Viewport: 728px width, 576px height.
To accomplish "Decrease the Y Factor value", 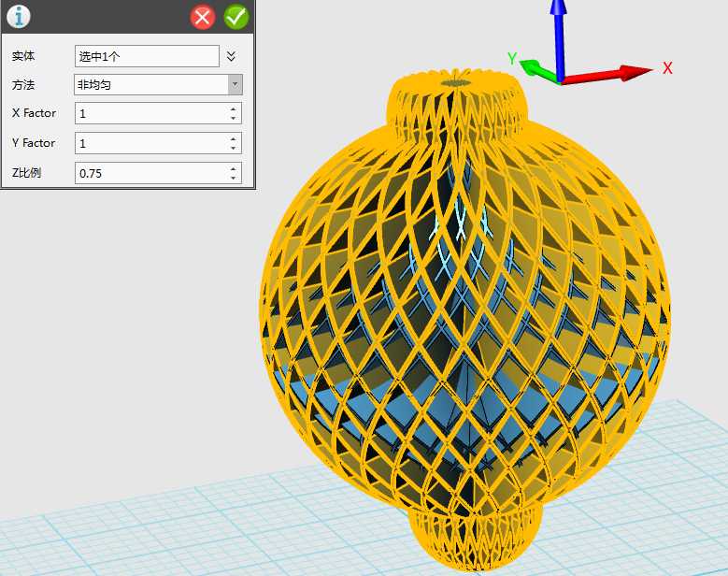I will tap(233, 148).
